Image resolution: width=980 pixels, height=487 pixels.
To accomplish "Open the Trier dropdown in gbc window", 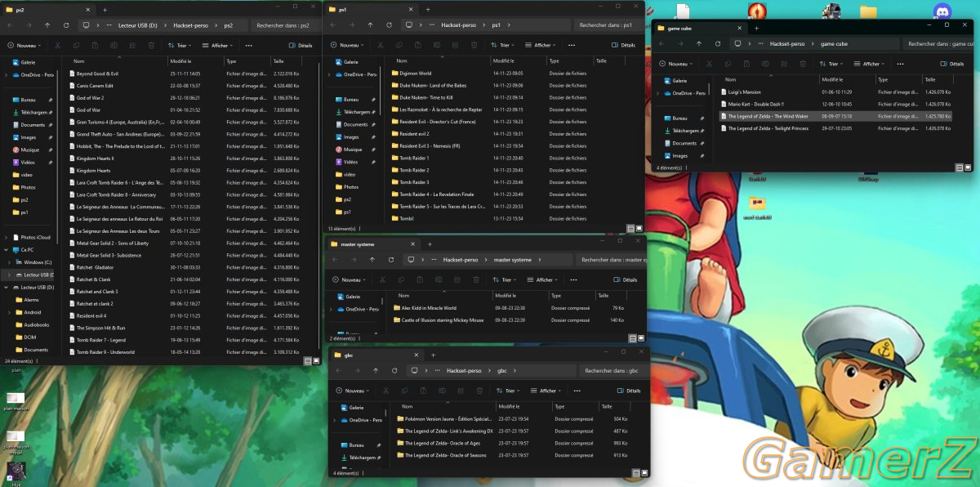I will pyautogui.click(x=509, y=391).
